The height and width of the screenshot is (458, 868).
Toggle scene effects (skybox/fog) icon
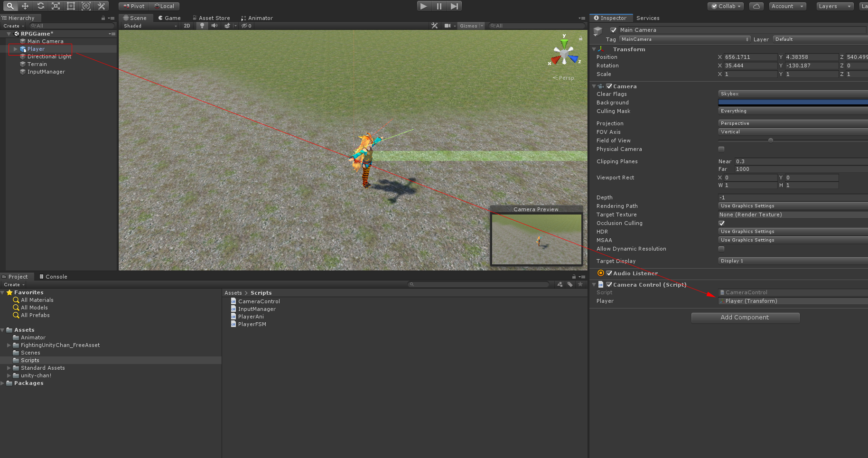coord(227,26)
